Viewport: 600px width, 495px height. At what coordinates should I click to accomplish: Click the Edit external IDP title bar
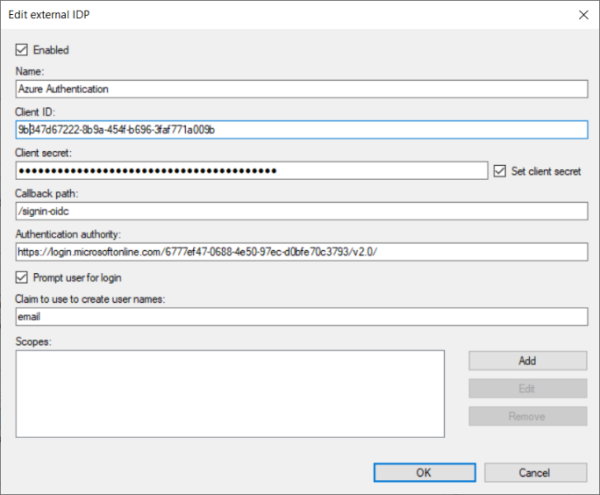point(250,15)
